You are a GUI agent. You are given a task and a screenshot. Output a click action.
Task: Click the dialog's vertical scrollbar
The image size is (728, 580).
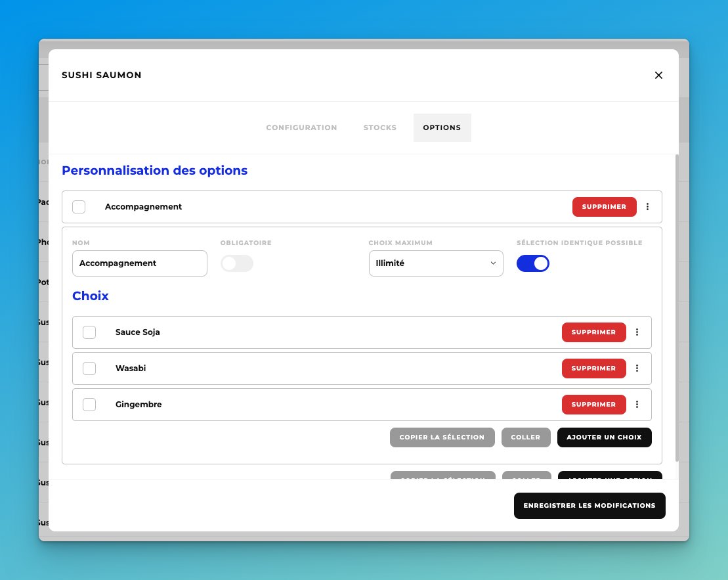(677, 308)
